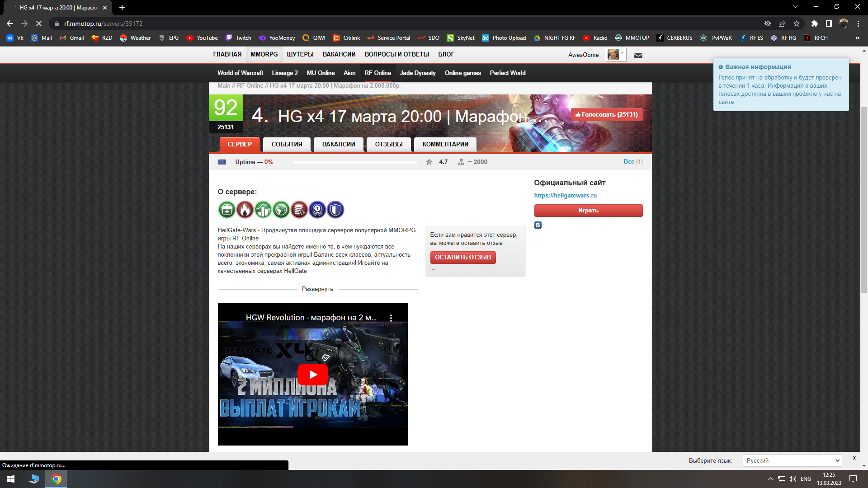Viewport: 868px width, 488px height.
Task: Click the address bar URL field
Action: (407, 23)
